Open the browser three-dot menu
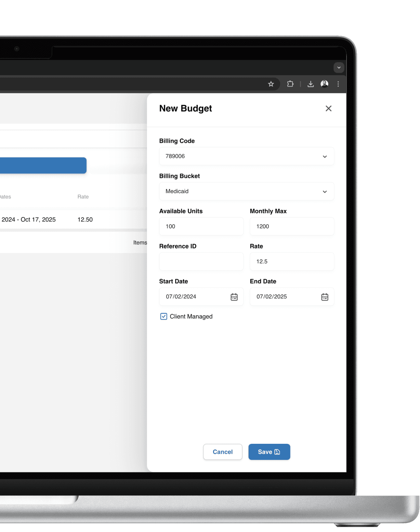The width and height of the screenshot is (420, 532). coord(338,84)
